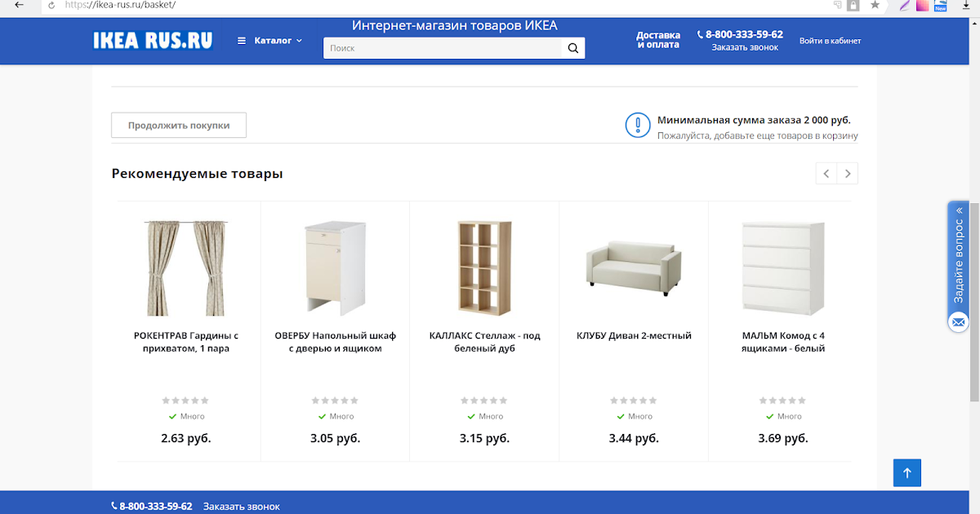
Task: Open КАЛЛАКС Стеллаж title link
Action: 484,342
